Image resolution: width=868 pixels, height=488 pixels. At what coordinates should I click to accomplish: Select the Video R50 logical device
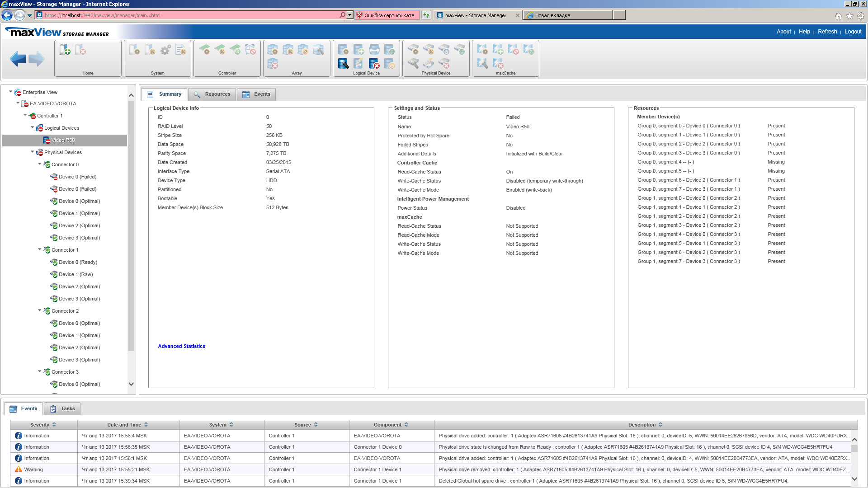click(65, 140)
